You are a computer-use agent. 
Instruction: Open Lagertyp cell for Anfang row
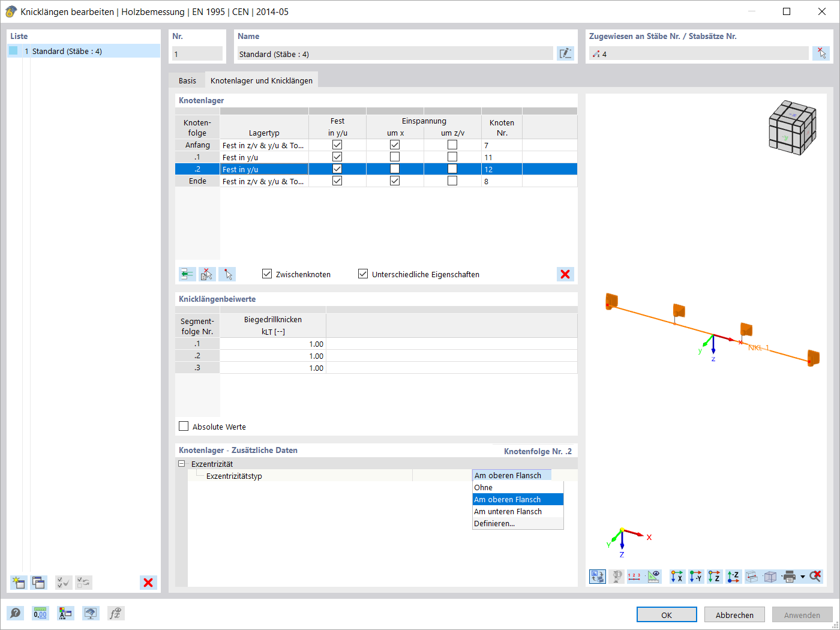click(x=264, y=145)
